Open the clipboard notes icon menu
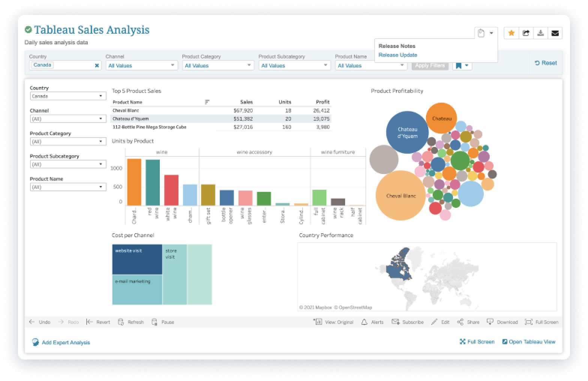The width and height of the screenshot is (588, 381). pos(486,33)
